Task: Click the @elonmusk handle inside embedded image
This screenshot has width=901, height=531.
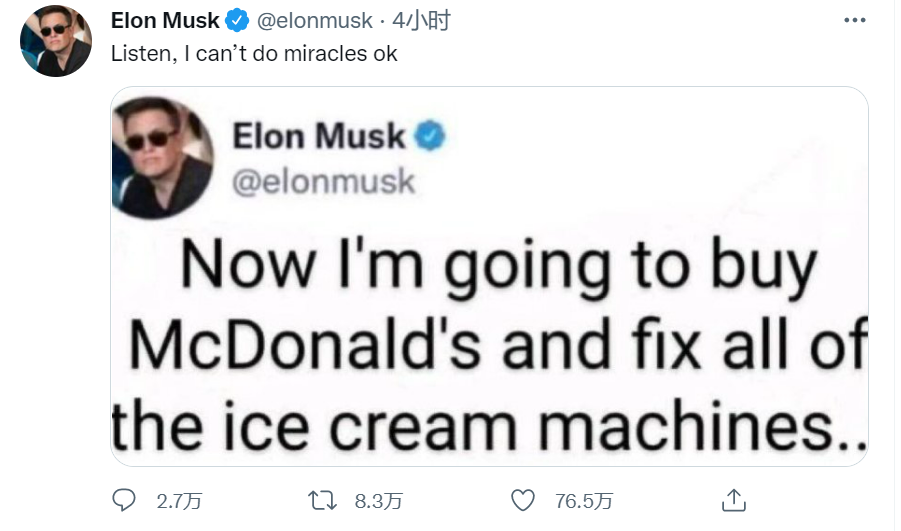Action: tap(324, 182)
